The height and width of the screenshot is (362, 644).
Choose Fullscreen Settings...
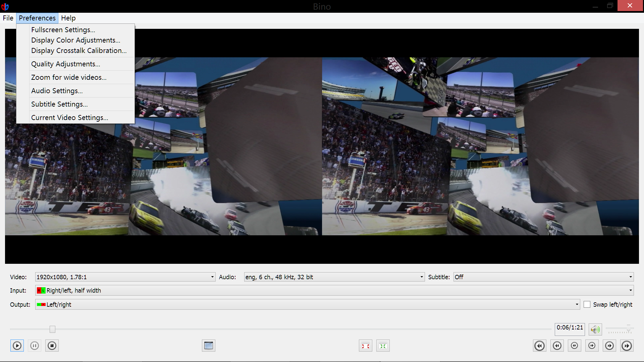click(76, 30)
